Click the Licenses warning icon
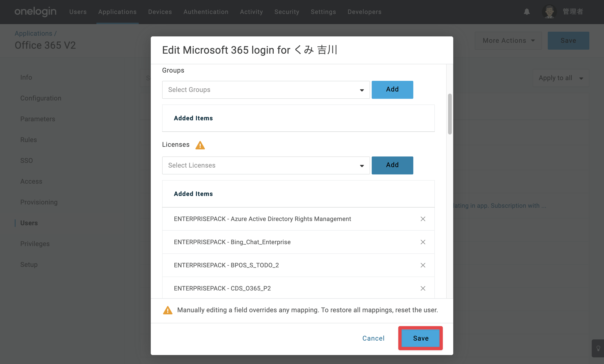The height and width of the screenshot is (364, 604). (200, 145)
